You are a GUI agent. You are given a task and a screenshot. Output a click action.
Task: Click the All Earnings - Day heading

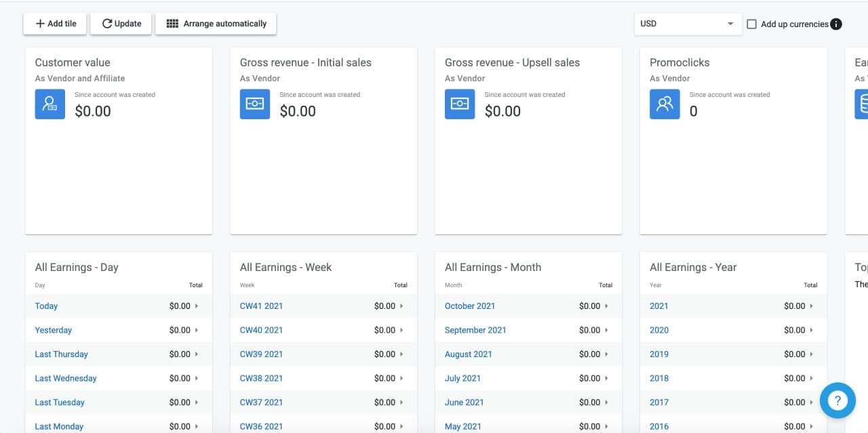[77, 268]
